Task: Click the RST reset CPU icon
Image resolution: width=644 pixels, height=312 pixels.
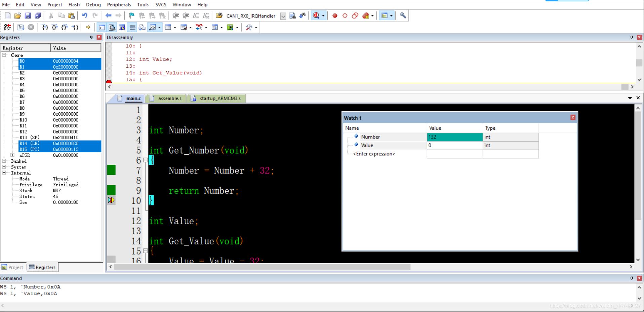Action: pyautogui.click(x=7, y=27)
